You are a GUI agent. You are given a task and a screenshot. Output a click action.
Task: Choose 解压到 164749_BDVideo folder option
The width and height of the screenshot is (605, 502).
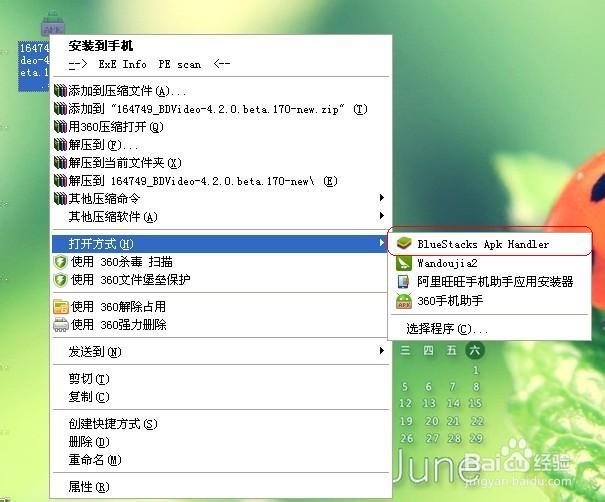[x=221, y=181]
